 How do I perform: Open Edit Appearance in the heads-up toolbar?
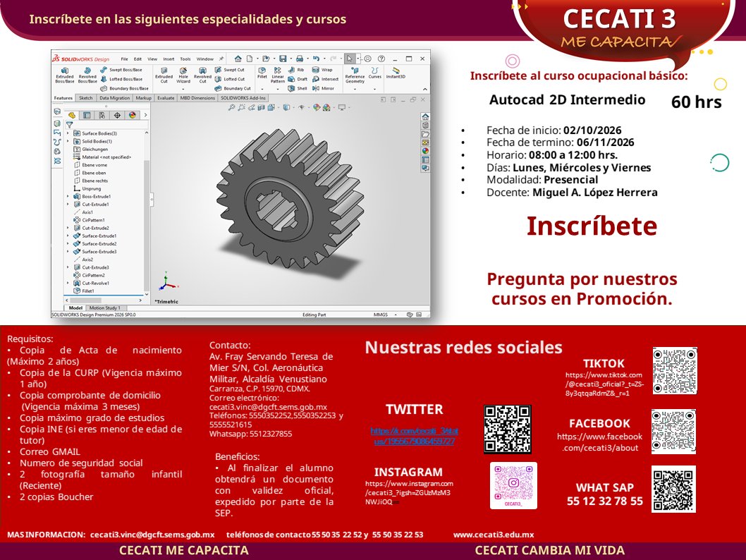(316, 107)
